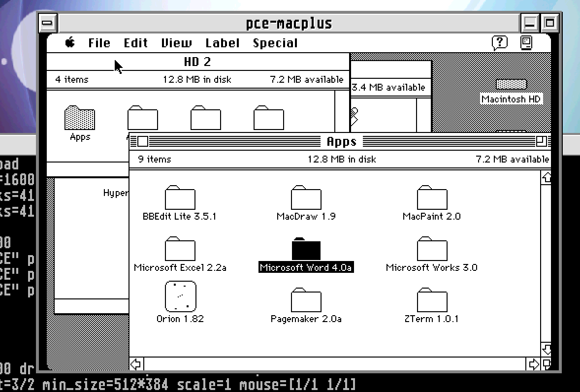The image size is (580, 392).
Task: Click '3.4 MB available' in the background window
Action: click(x=388, y=88)
